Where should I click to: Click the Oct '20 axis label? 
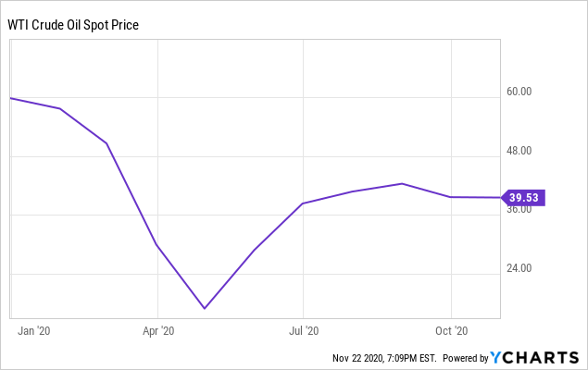[x=452, y=330]
